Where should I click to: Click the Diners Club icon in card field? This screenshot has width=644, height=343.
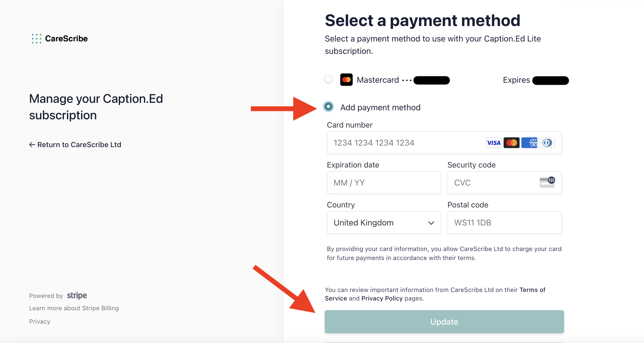tap(547, 143)
